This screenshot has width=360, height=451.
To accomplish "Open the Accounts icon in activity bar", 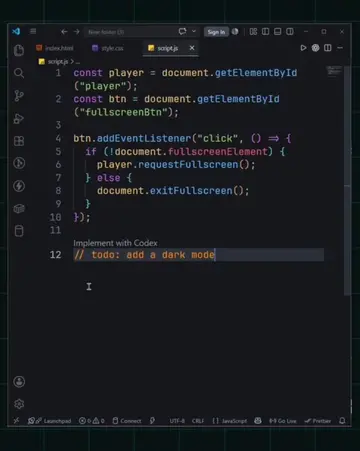I will (x=19, y=382).
